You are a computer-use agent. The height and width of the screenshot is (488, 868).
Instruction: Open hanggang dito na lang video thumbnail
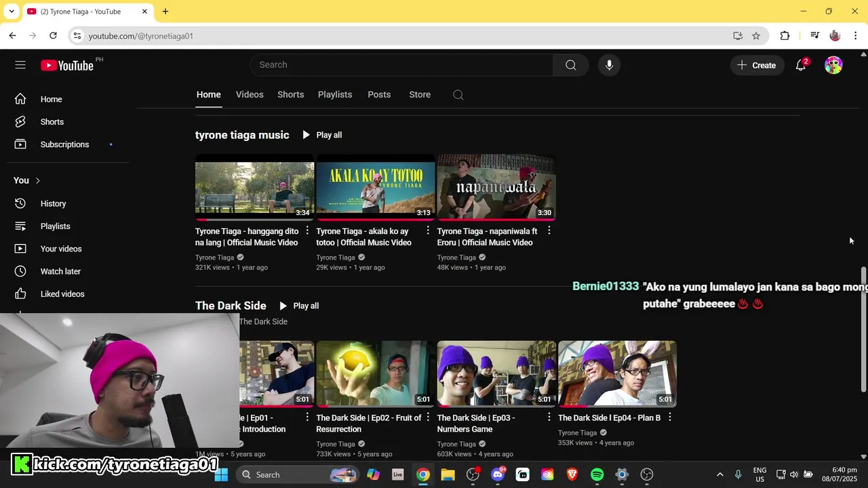coord(254,186)
